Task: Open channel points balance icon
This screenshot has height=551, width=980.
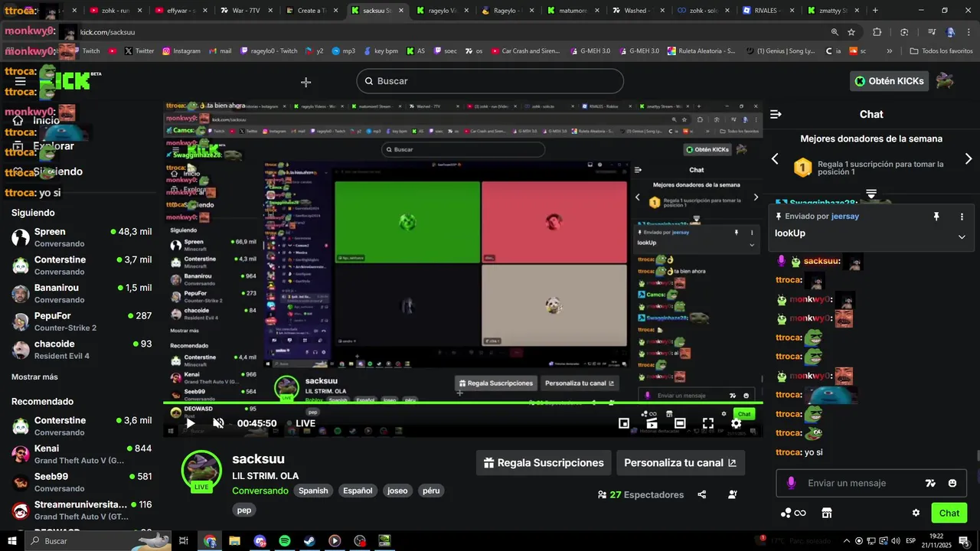Action: pyautogui.click(x=793, y=513)
